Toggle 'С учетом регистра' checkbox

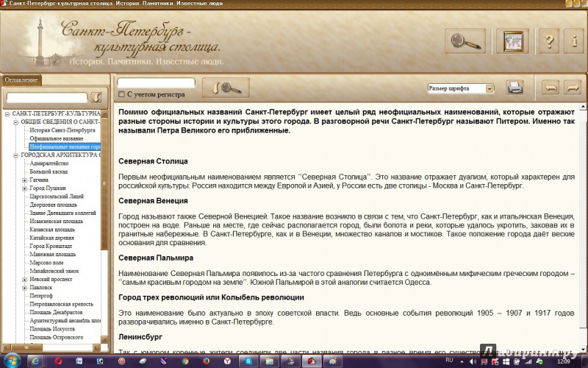click(121, 94)
